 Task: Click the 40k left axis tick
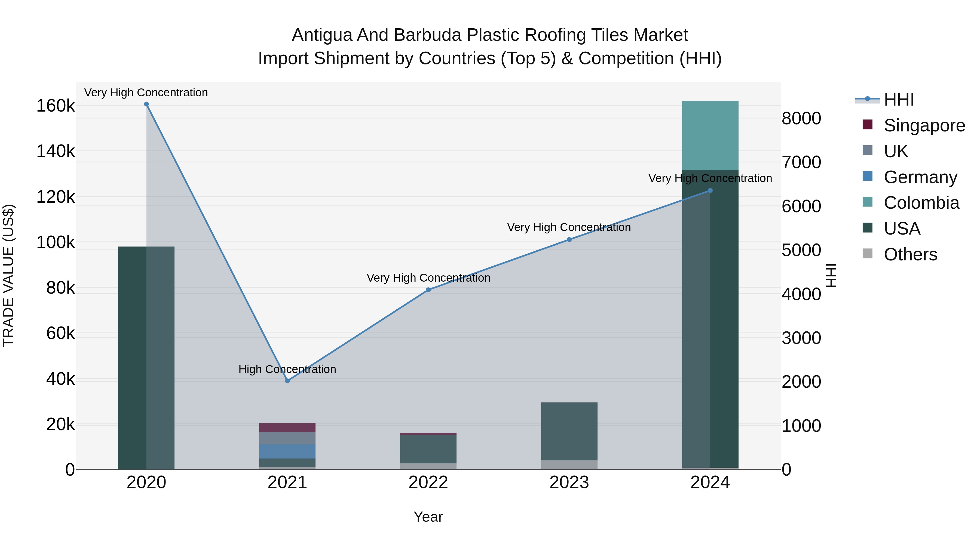pyautogui.click(x=60, y=379)
